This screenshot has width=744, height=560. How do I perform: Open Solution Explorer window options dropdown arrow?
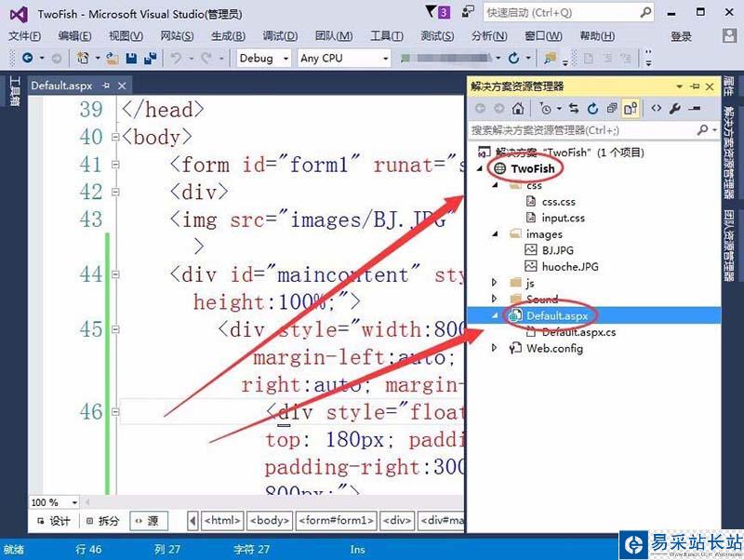point(680,87)
